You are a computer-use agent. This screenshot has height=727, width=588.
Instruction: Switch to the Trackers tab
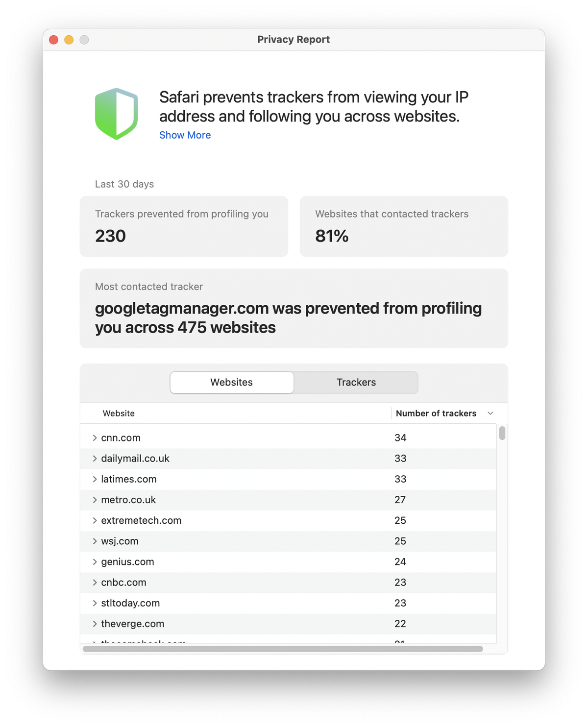tap(356, 383)
